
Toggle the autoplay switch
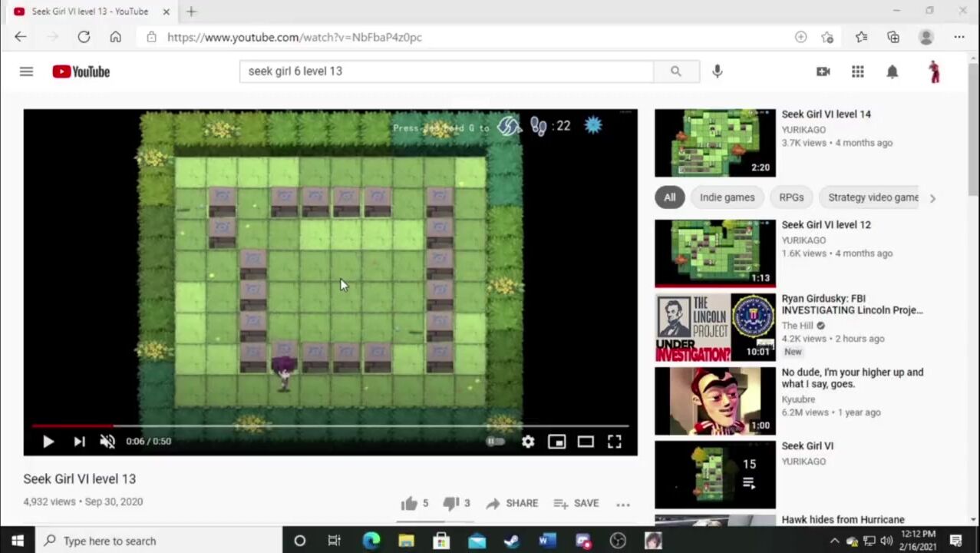coord(495,442)
